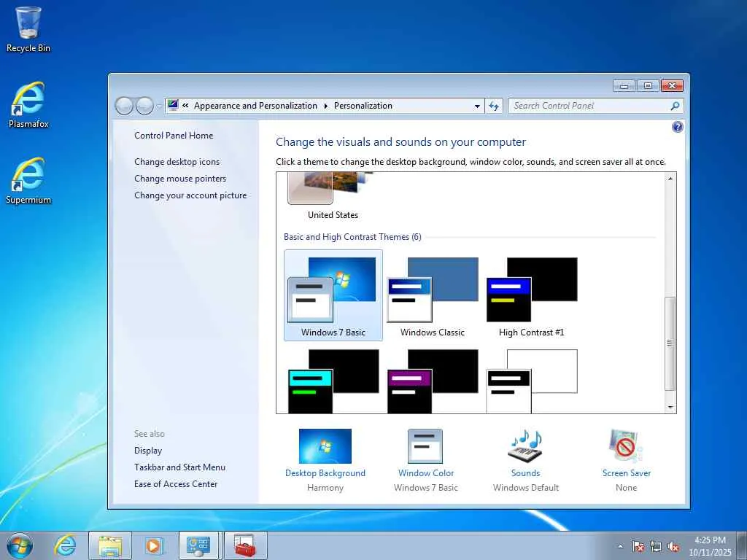Viewport: 747px width, 560px height.
Task: Click Personalization in the address bar
Action: (x=363, y=106)
